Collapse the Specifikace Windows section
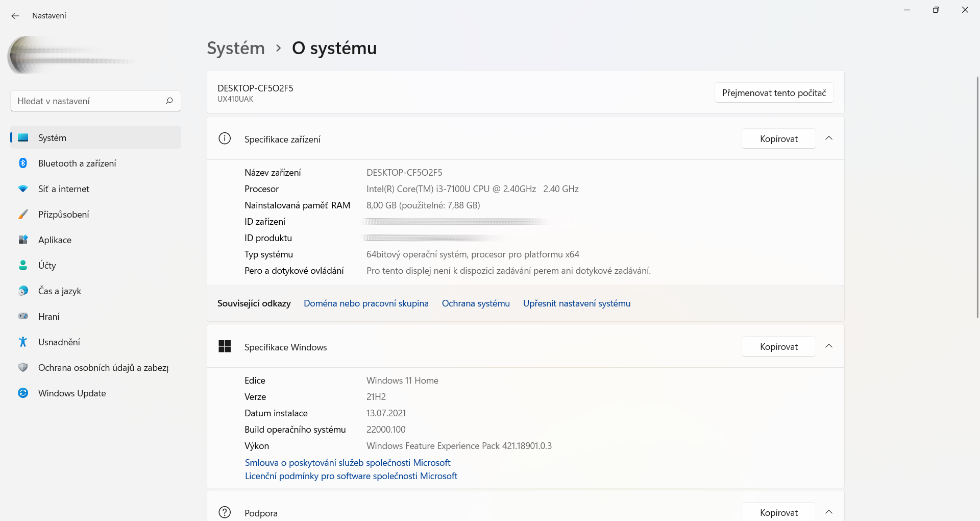Image resolution: width=980 pixels, height=521 pixels. [829, 346]
